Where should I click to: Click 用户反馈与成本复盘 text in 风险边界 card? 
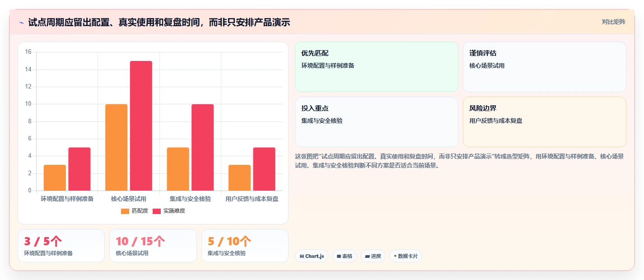(x=496, y=121)
